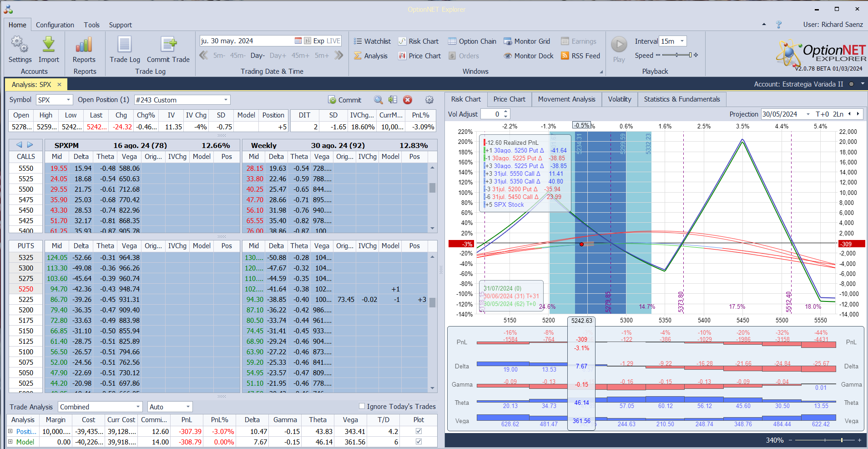Image resolution: width=868 pixels, height=449 pixels.
Task: Open the Option Chain window
Action: 472,41
